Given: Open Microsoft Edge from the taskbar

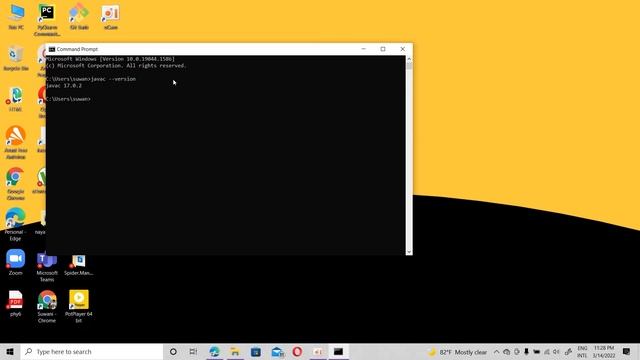Looking at the screenshot, I should [x=214, y=351].
